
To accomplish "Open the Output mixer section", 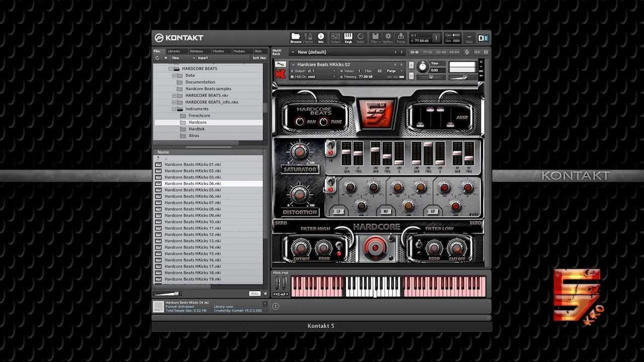I will click(x=335, y=38).
